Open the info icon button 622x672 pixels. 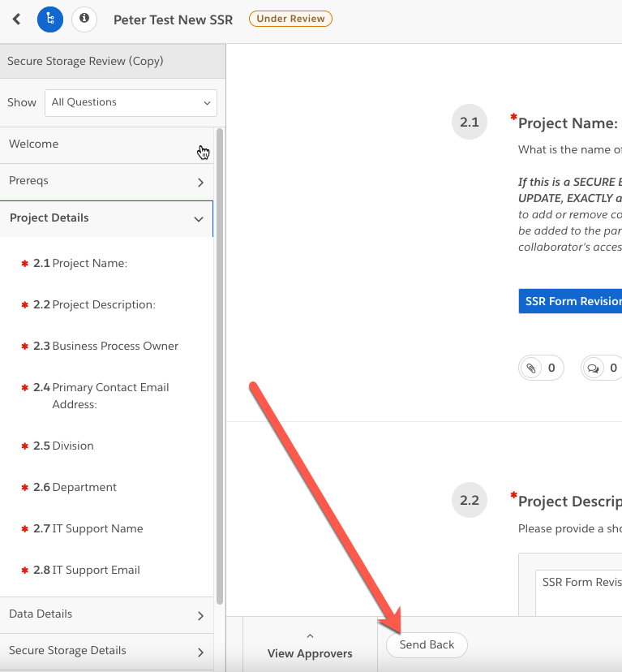(84, 19)
